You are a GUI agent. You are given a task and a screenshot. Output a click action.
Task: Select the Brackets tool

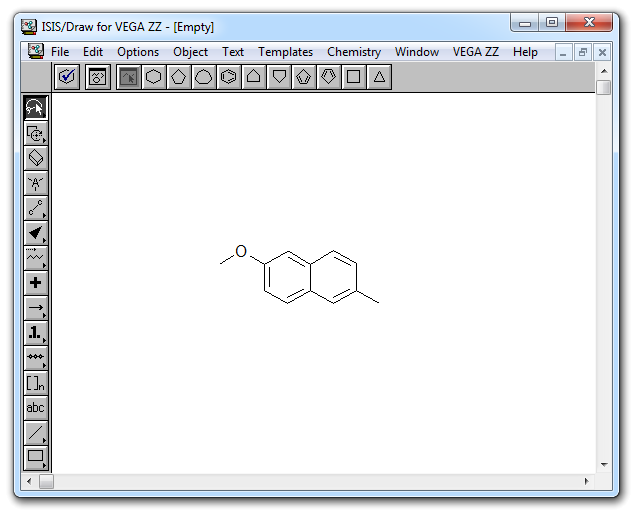point(35,383)
